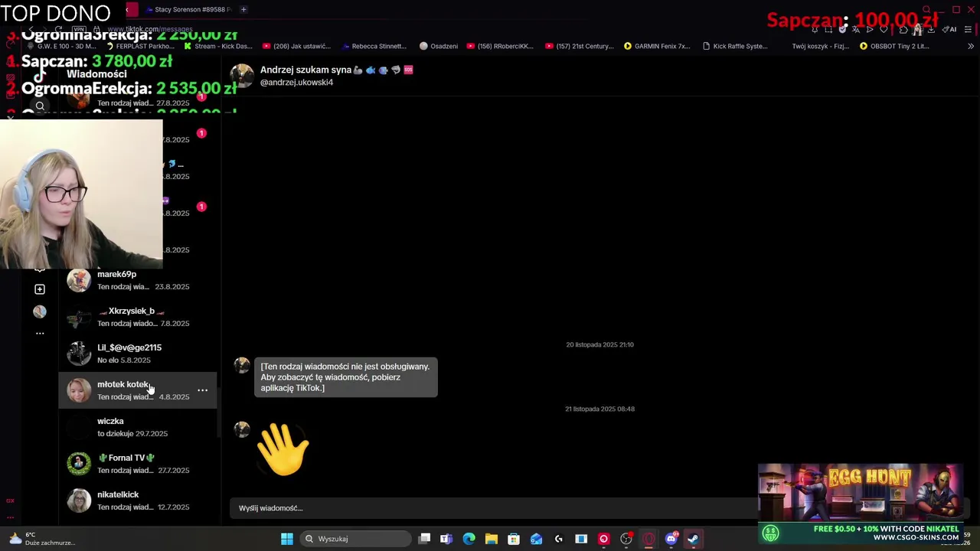Open Task View on the taskbar
980x551 pixels.
[425, 539]
